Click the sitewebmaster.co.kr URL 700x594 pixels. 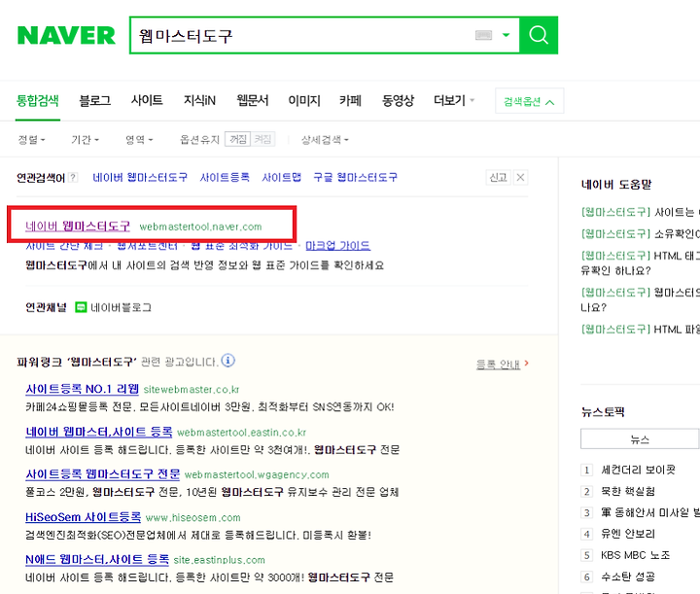tap(192, 390)
